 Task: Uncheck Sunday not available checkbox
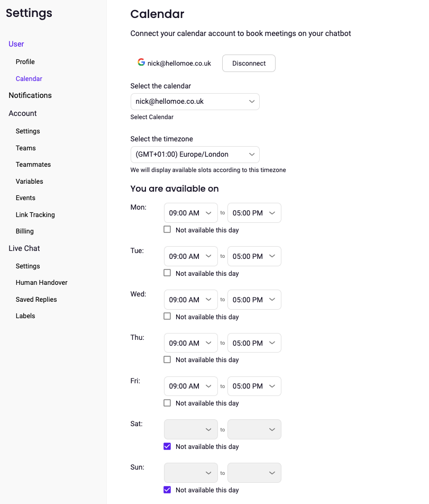click(x=167, y=490)
